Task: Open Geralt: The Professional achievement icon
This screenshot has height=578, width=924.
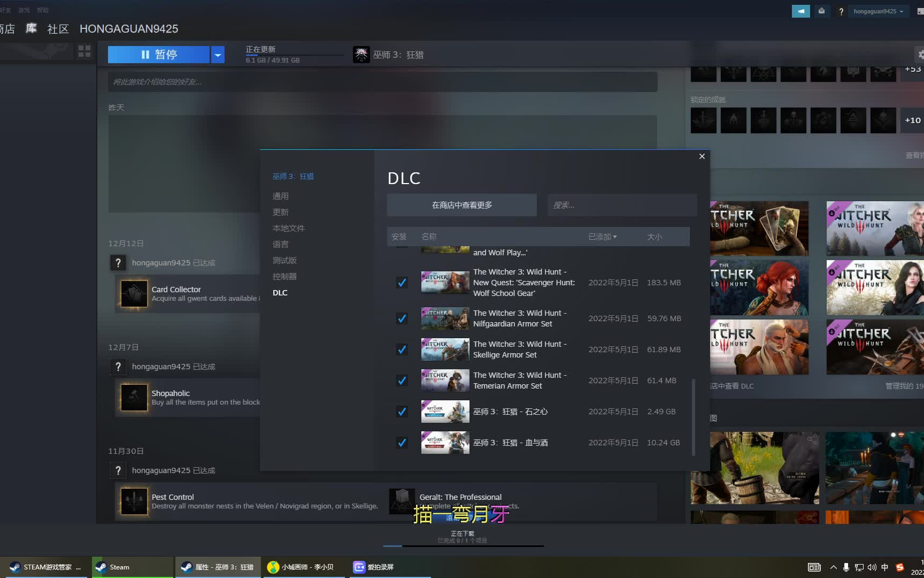Action: pos(402,501)
